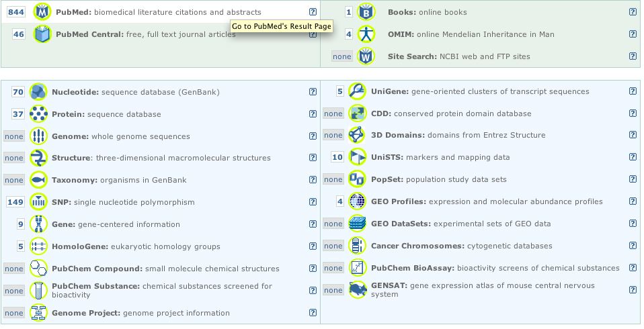Open the Nucleotide database icon
This screenshot has width=644, height=329.
point(38,92)
